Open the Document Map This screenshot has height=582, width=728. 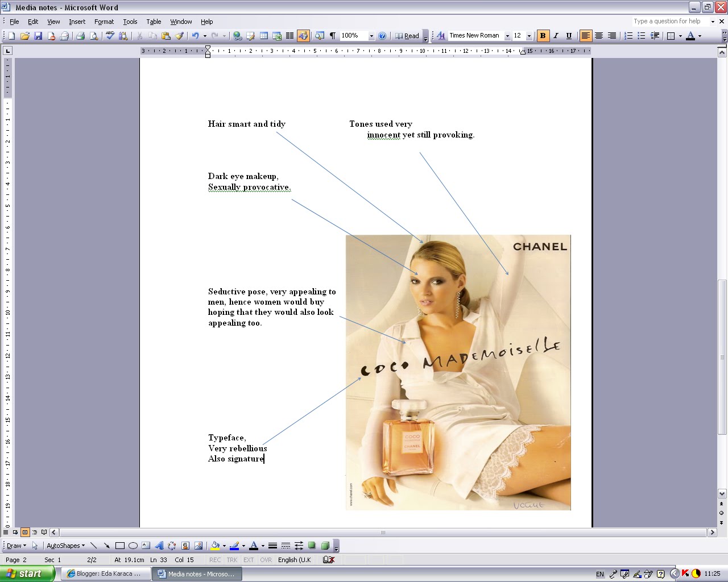point(320,36)
